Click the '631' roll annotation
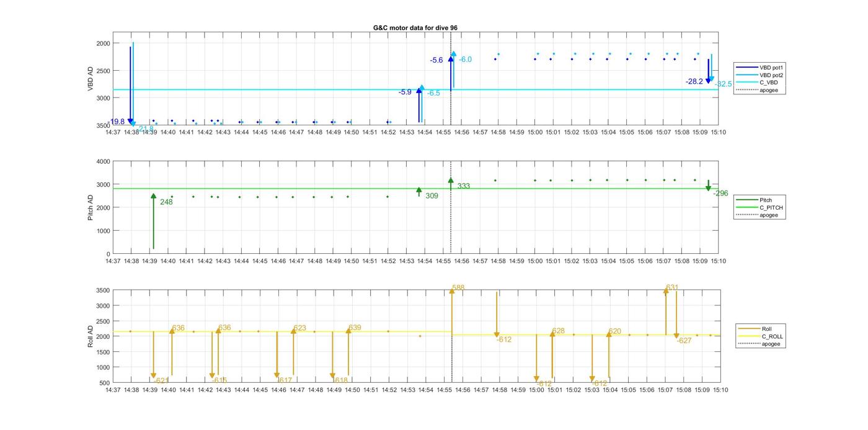 pos(672,287)
